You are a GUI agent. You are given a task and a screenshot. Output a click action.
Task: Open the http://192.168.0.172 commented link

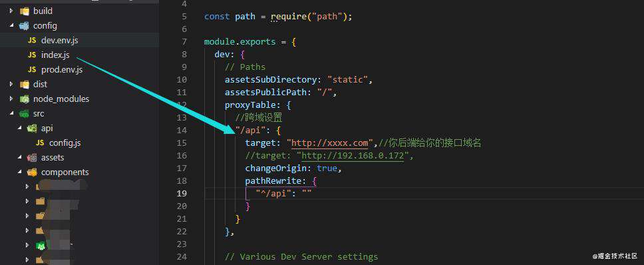pyautogui.click(x=353, y=156)
